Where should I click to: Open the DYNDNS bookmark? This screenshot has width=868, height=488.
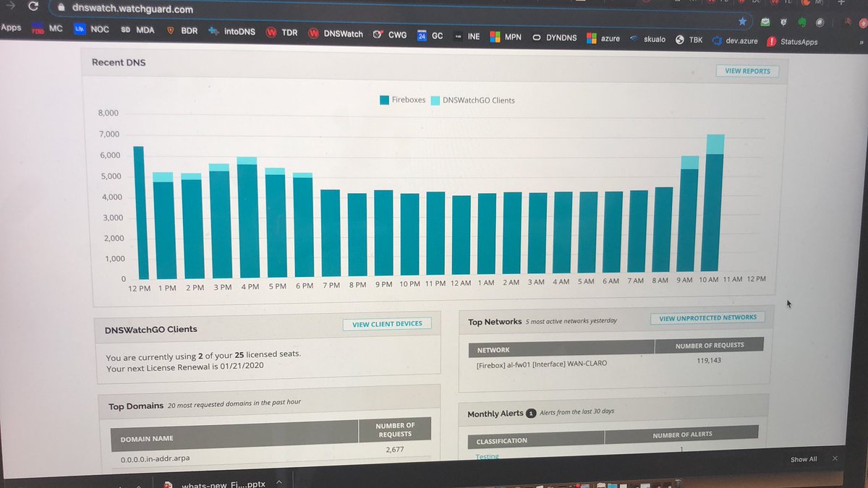click(x=555, y=37)
